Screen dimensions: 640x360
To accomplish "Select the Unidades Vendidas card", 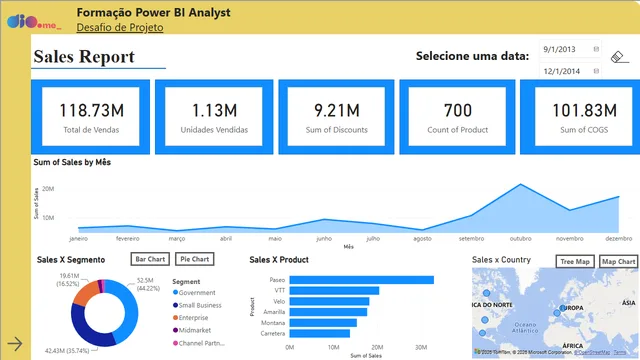I will click(214, 117).
